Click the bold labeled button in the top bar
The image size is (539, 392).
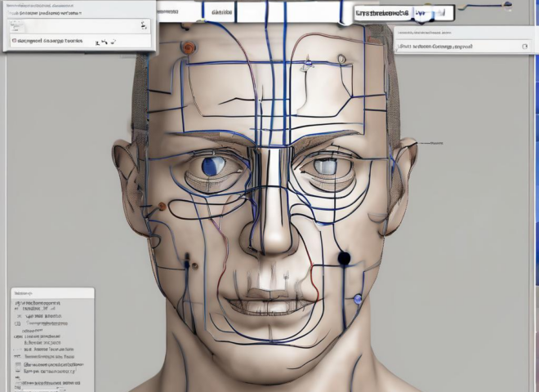pos(382,13)
